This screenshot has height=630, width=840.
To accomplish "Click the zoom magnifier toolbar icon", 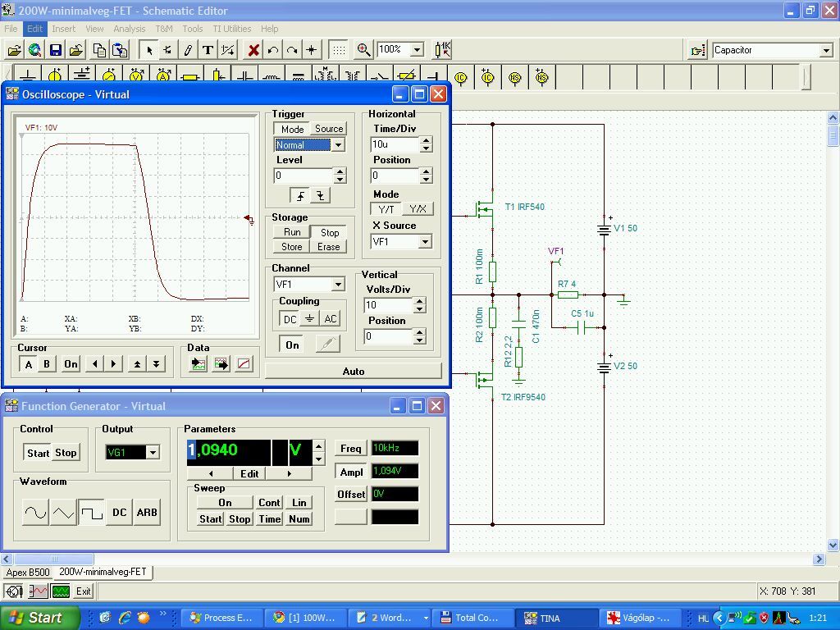I will pyautogui.click(x=363, y=50).
